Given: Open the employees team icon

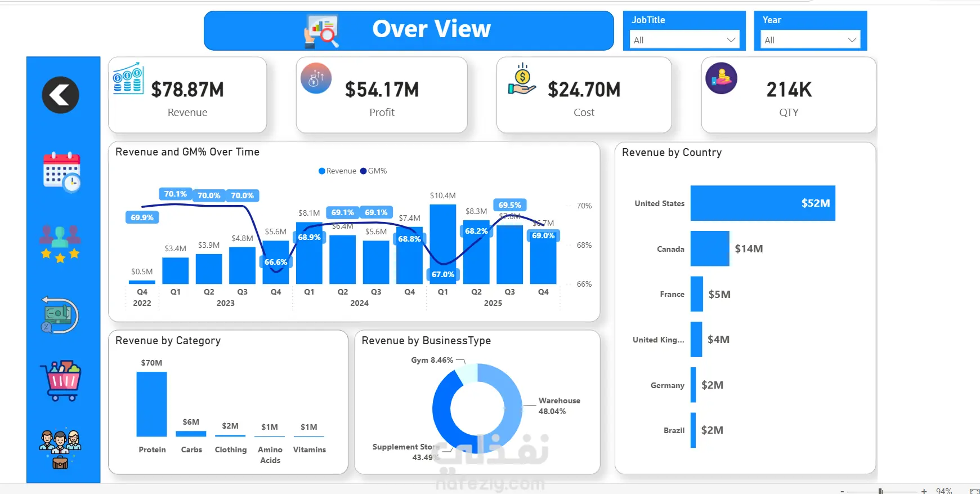Looking at the screenshot, I should click(60, 449).
